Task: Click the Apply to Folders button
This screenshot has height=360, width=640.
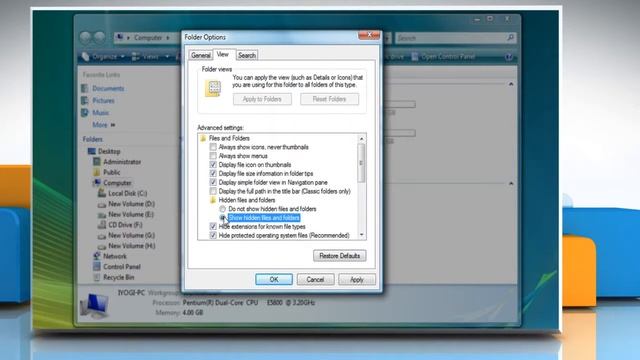Action: pyautogui.click(x=262, y=99)
